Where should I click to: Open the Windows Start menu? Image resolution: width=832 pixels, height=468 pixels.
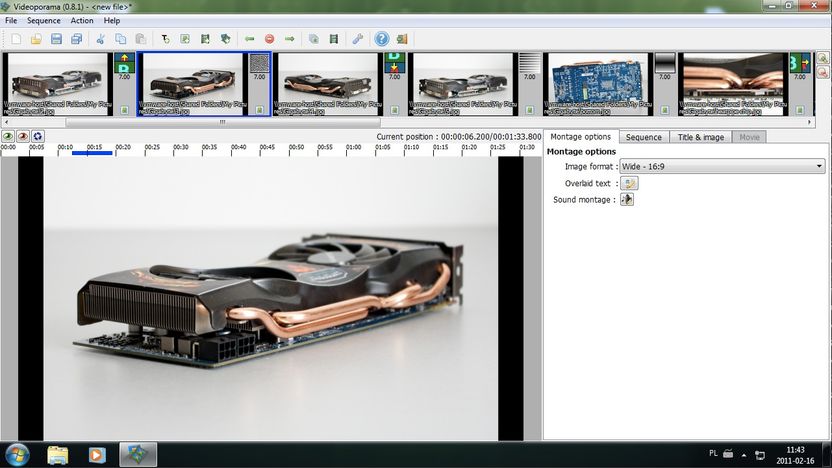18,455
